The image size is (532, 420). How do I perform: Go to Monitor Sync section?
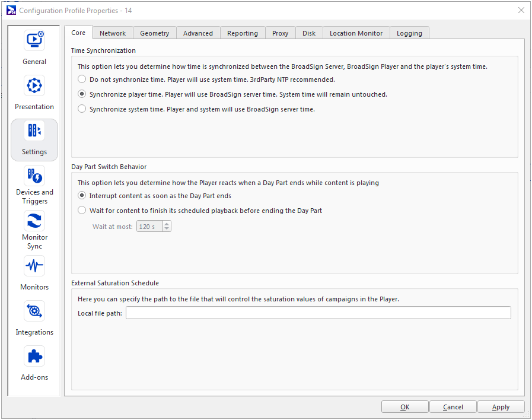coord(34,221)
